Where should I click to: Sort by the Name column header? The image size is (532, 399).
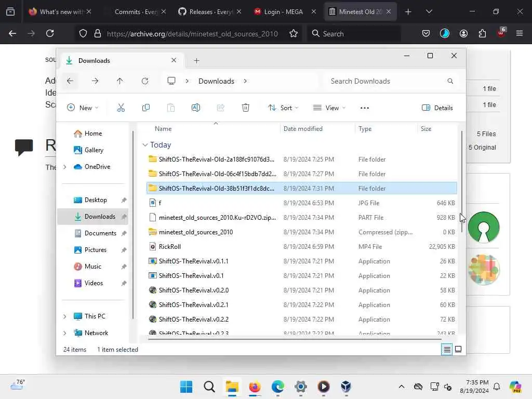point(163,129)
